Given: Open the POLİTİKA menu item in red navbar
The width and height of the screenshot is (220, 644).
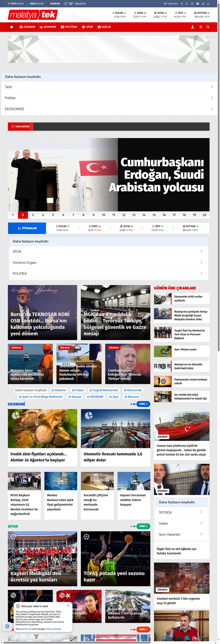Looking at the screenshot, I should [69, 27].
